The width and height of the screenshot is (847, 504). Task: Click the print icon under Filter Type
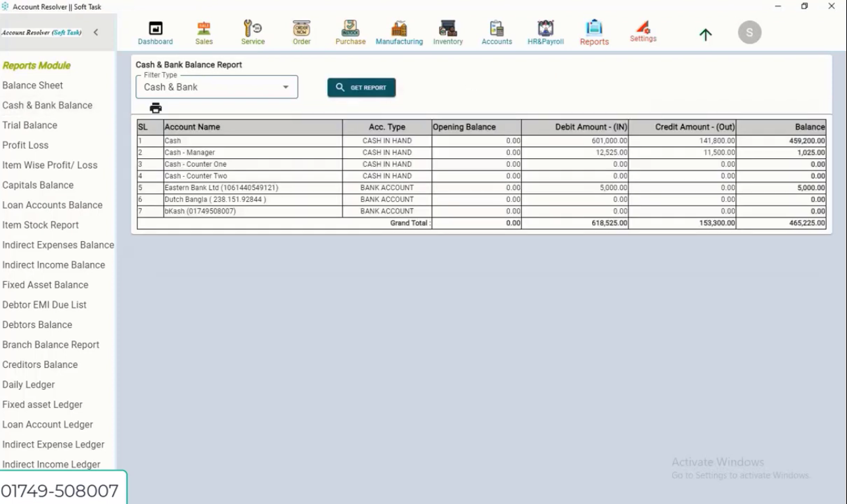pos(156,108)
